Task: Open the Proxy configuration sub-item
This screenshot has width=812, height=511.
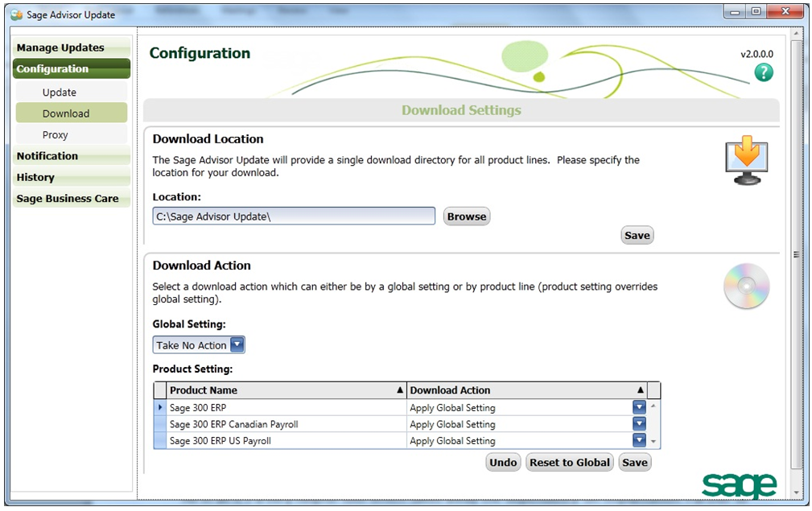Action: click(72, 134)
